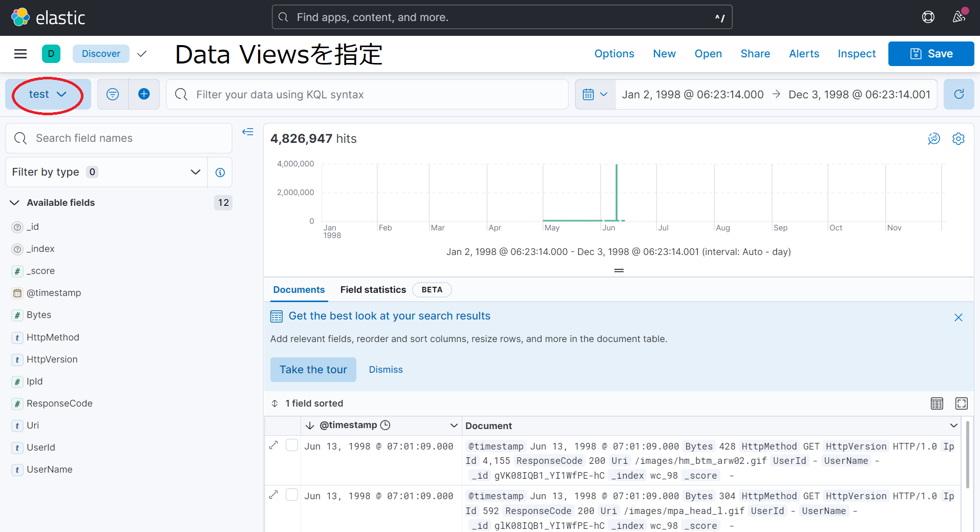980x532 pixels.
Task: Click Take the tour button
Action: tap(313, 370)
